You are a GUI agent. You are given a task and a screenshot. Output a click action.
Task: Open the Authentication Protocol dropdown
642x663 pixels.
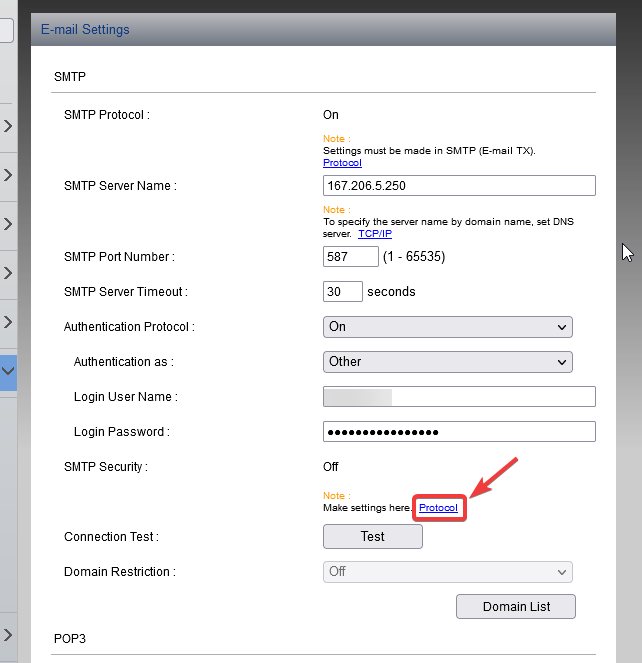pyautogui.click(x=447, y=327)
